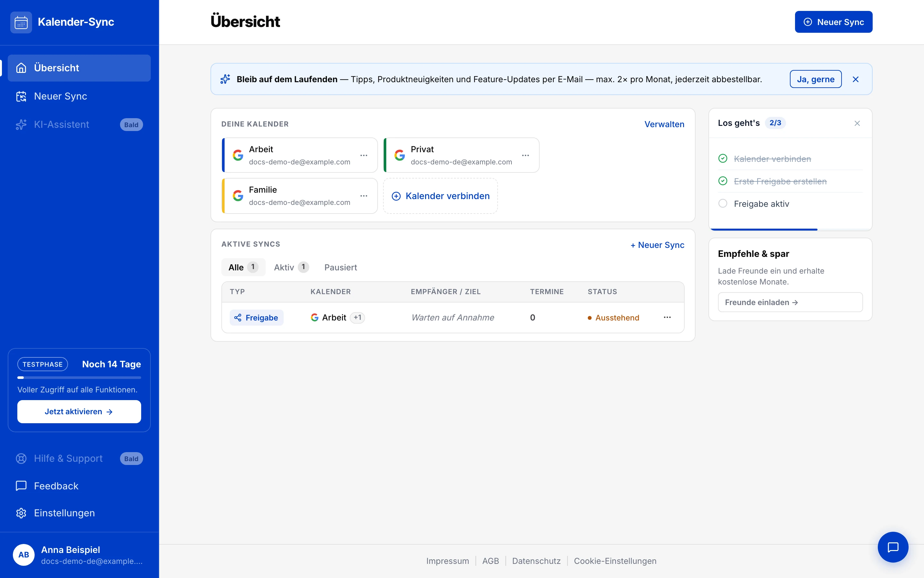Image resolution: width=924 pixels, height=578 pixels.
Task: Click the Ausstehend status label
Action: [x=613, y=318]
